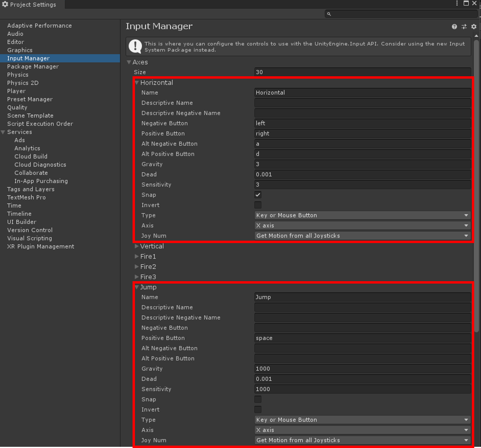Toggle Invert checkbox under Horizontal

click(258, 205)
